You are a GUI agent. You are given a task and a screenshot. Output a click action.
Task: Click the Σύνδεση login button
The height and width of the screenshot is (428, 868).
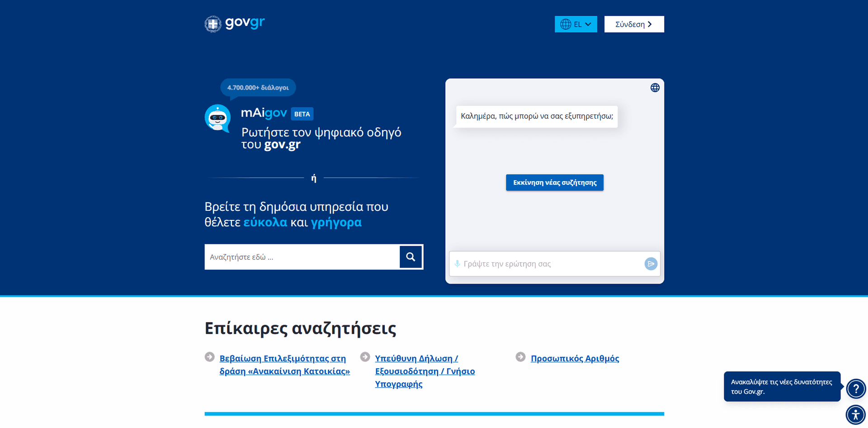click(634, 24)
